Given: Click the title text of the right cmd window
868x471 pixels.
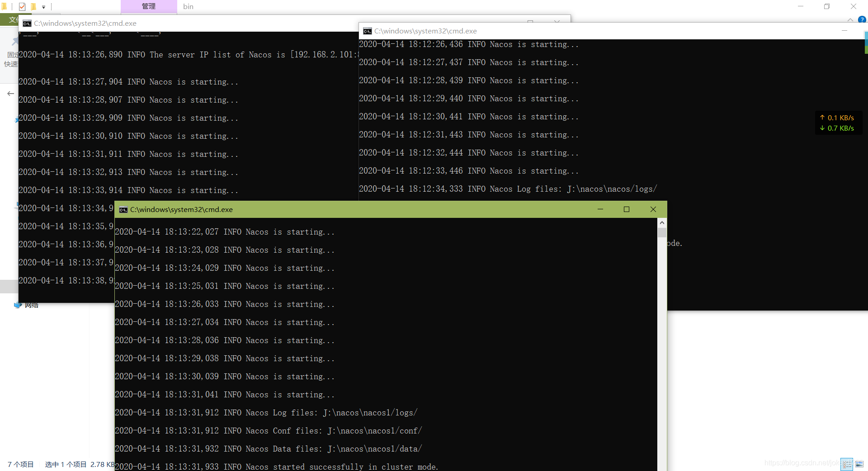Looking at the screenshot, I should 425,31.
